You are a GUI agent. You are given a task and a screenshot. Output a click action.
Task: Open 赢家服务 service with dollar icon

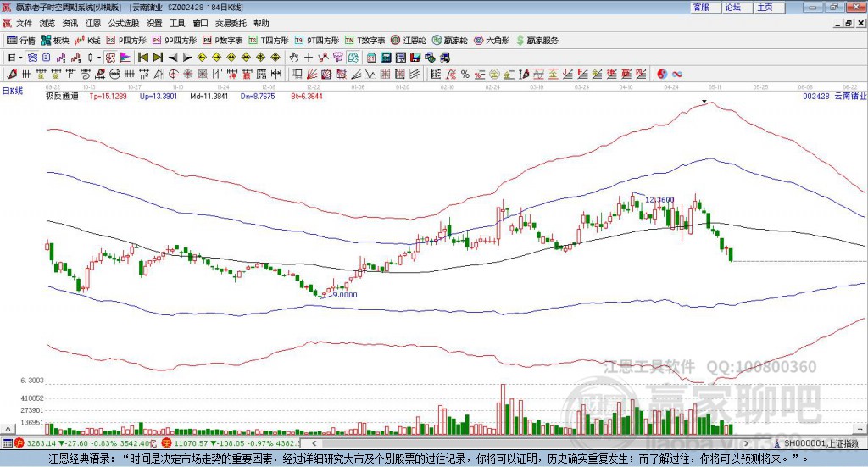point(537,41)
